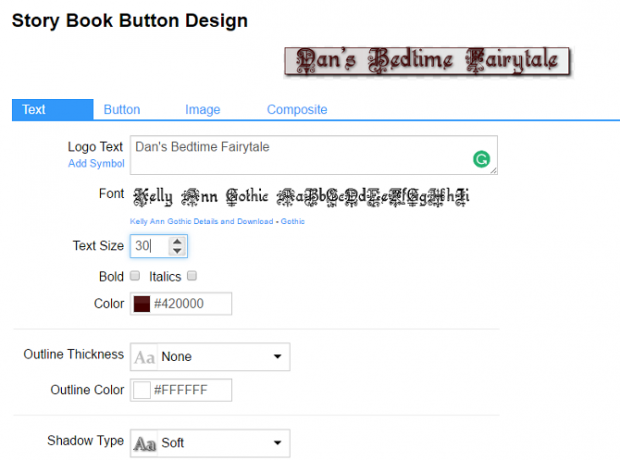Click the dark red text color swatch
The height and width of the screenshot is (460, 620).
(x=142, y=304)
